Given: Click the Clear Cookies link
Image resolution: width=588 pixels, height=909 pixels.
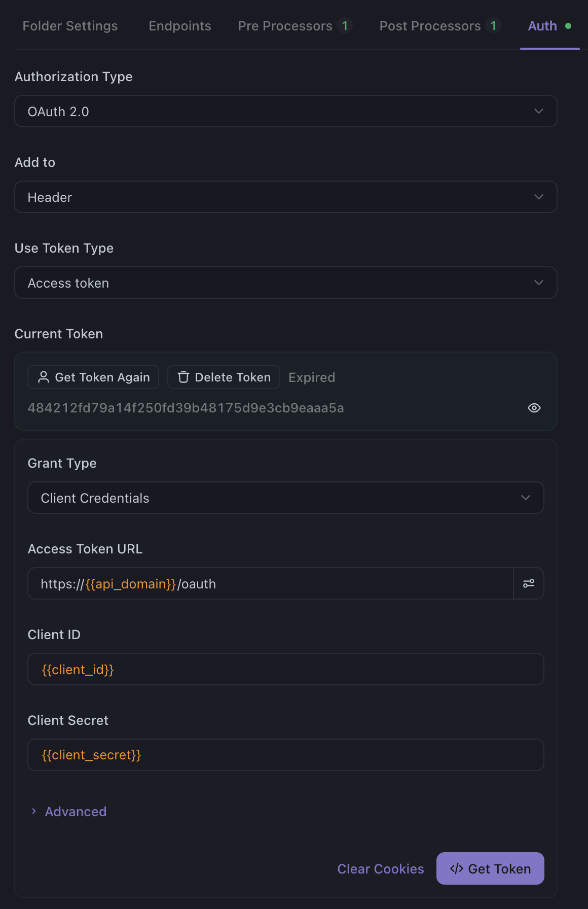Looking at the screenshot, I should (381, 869).
